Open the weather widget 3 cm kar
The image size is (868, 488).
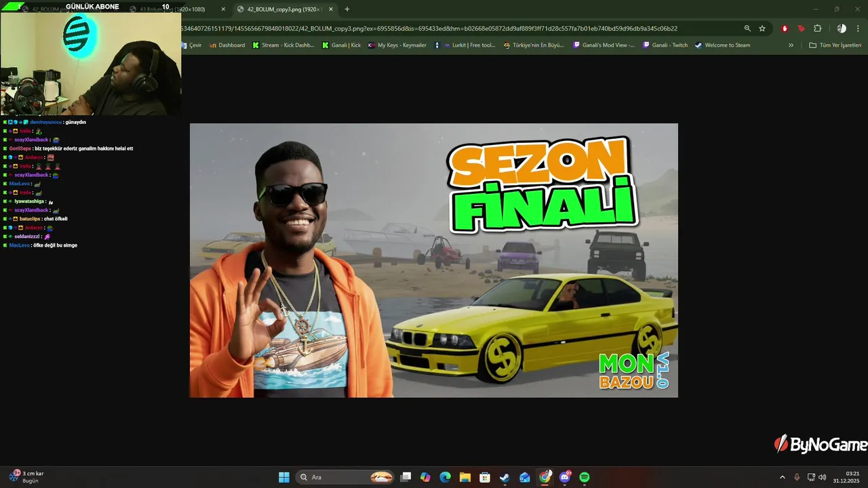pos(27,477)
